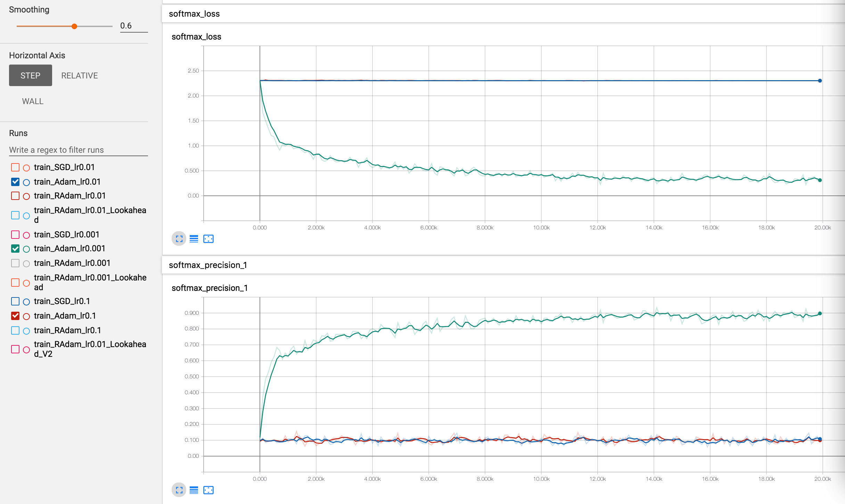Collapse the softmax_precision_1 section header
The width and height of the screenshot is (845, 504).
coord(208,265)
